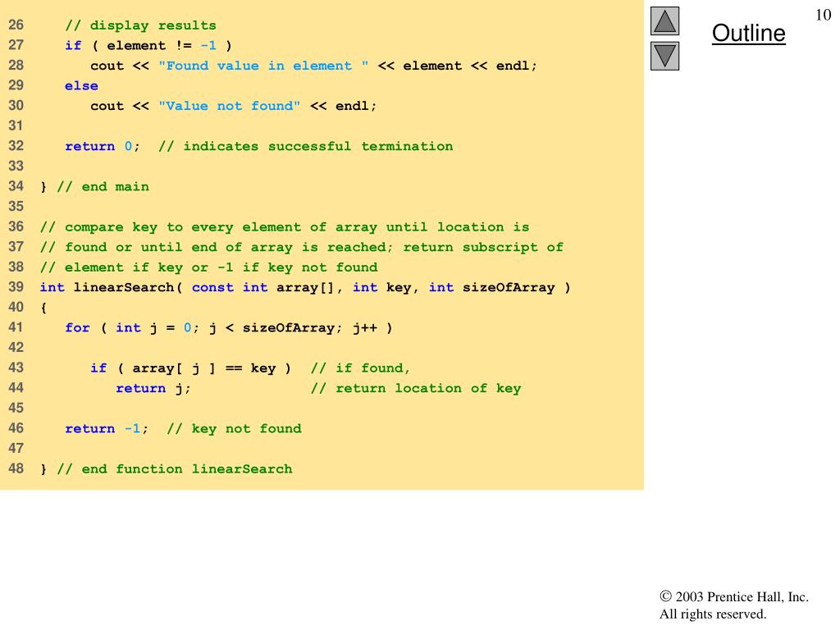The height and width of the screenshot is (630, 840).
Task: Click '// indicates successful termination' comment
Action: click(305, 146)
